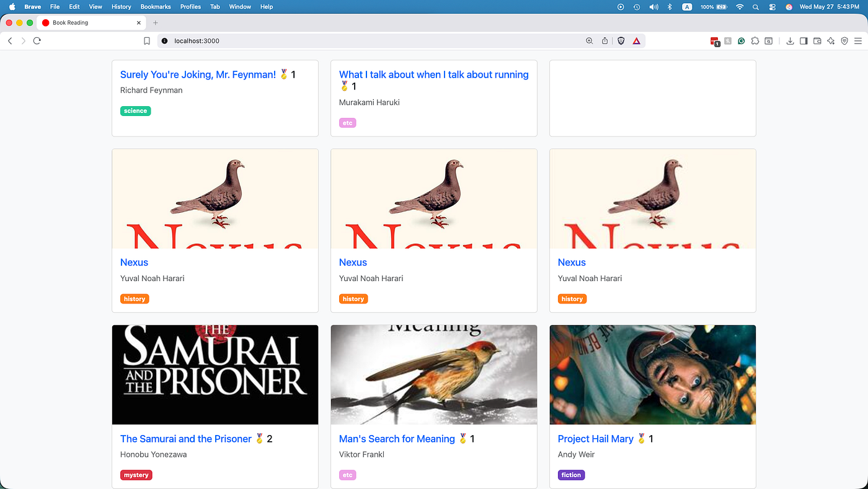Go forward using the browser forward arrow

point(24,41)
